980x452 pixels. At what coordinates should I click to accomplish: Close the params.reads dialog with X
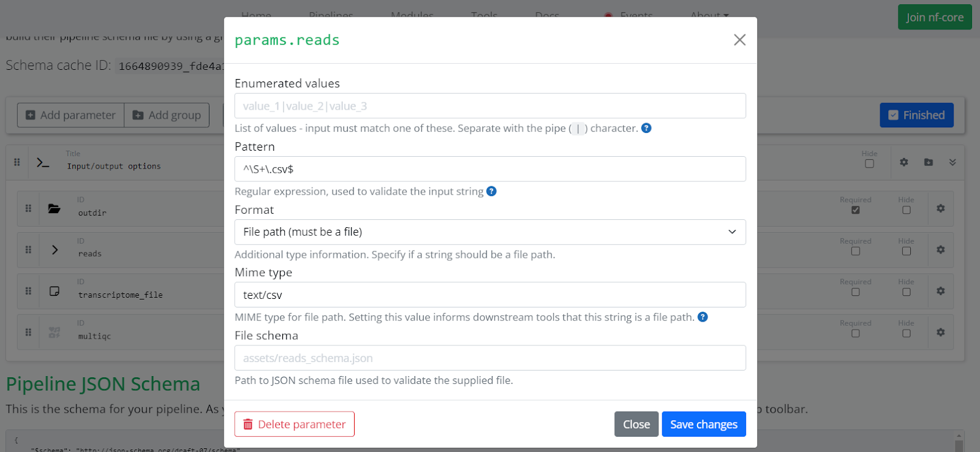739,40
